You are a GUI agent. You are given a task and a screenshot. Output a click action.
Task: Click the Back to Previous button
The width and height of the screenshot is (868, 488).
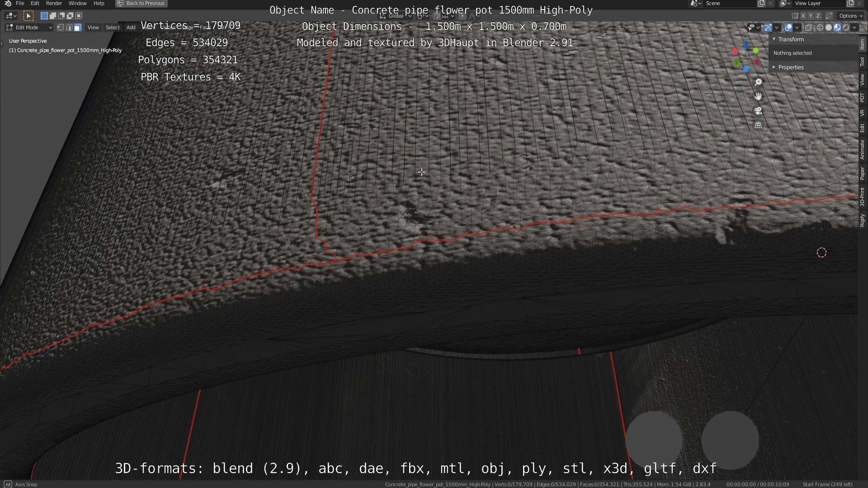pos(141,3)
